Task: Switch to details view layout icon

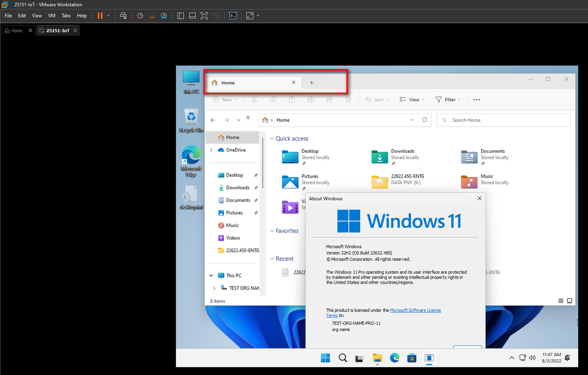Action: (561, 301)
